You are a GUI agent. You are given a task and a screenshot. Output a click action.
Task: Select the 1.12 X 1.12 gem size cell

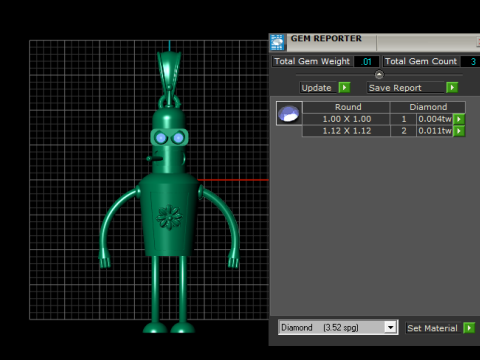point(347,131)
